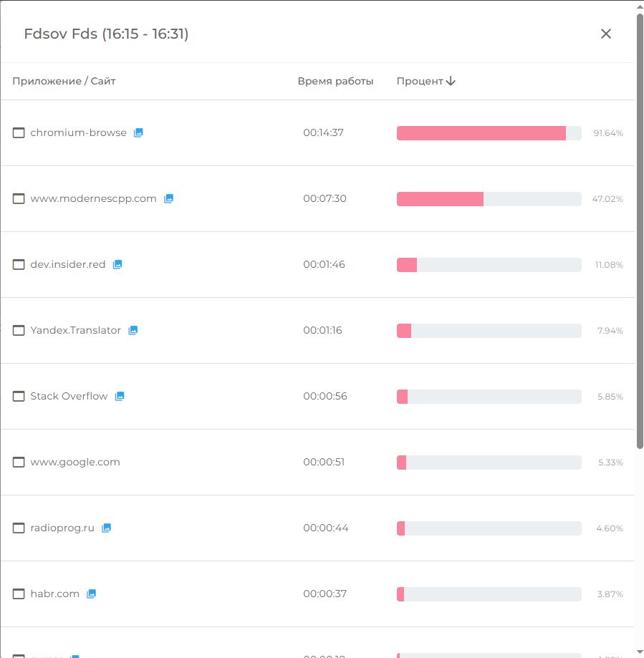Viewport: 644px width, 658px height.
Task: Close the Fdsov Fds details dialog
Action: tap(605, 34)
